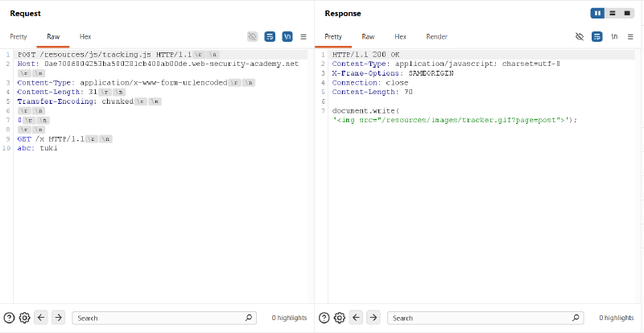This screenshot has height=333, width=644.
Task: Switch to the Request Pretty tab
Action: 19,36
